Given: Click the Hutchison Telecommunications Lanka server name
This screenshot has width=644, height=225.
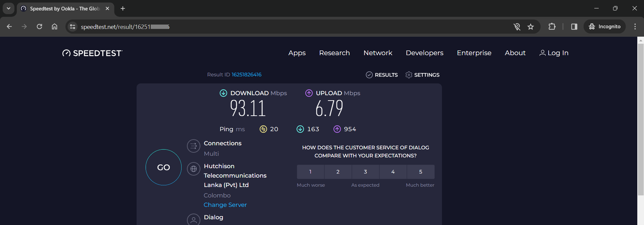Looking at the screenshot, I should click(235, 176).
